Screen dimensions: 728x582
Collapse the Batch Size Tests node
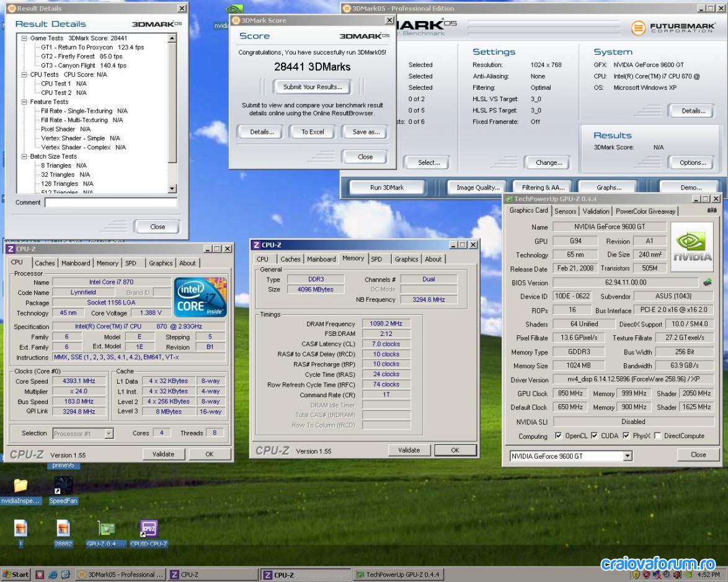[24, 156]
